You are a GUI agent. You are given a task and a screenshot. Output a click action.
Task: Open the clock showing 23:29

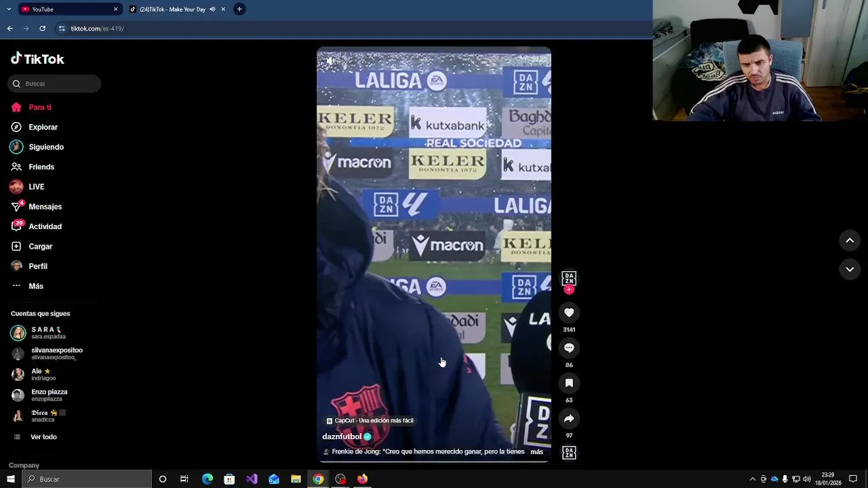tap(828, 479)
